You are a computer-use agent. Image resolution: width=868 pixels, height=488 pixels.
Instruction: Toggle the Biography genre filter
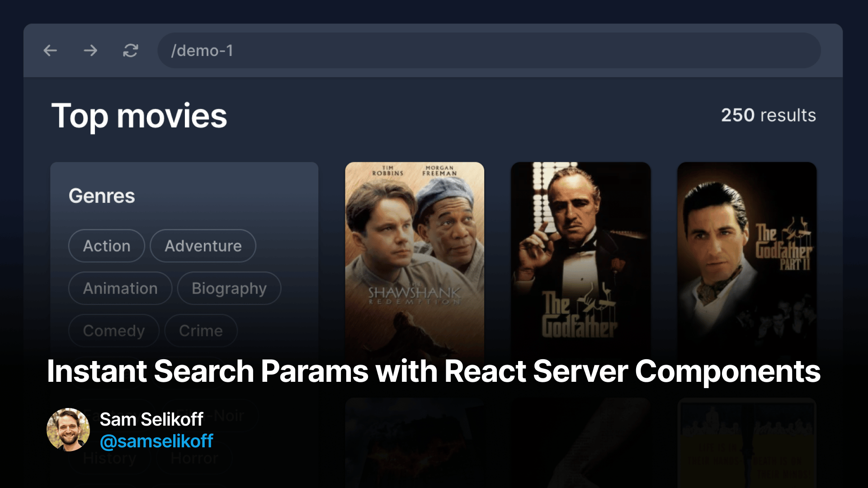tap(229, 288)
